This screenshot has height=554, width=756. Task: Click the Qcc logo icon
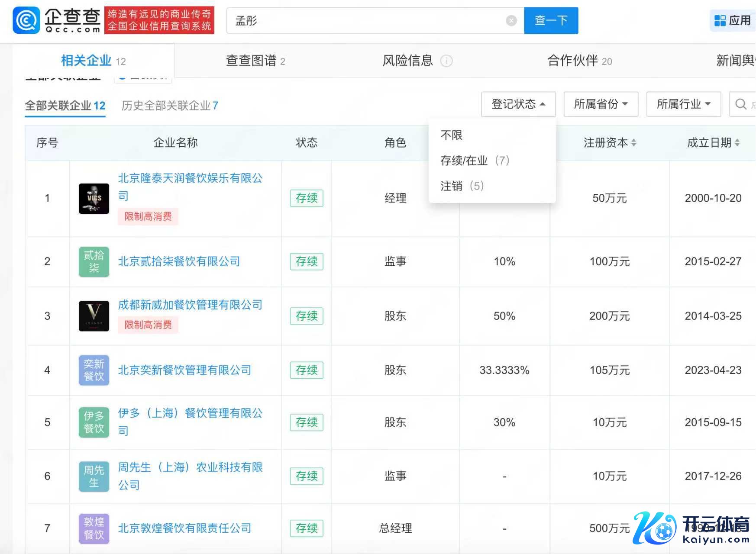26,20
